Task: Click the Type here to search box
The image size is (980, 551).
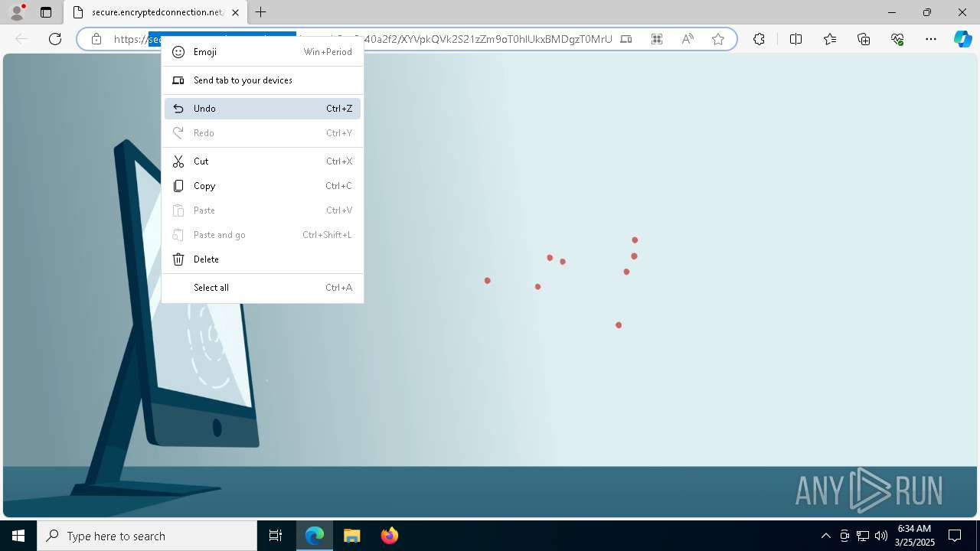Action: coord(147,536)
